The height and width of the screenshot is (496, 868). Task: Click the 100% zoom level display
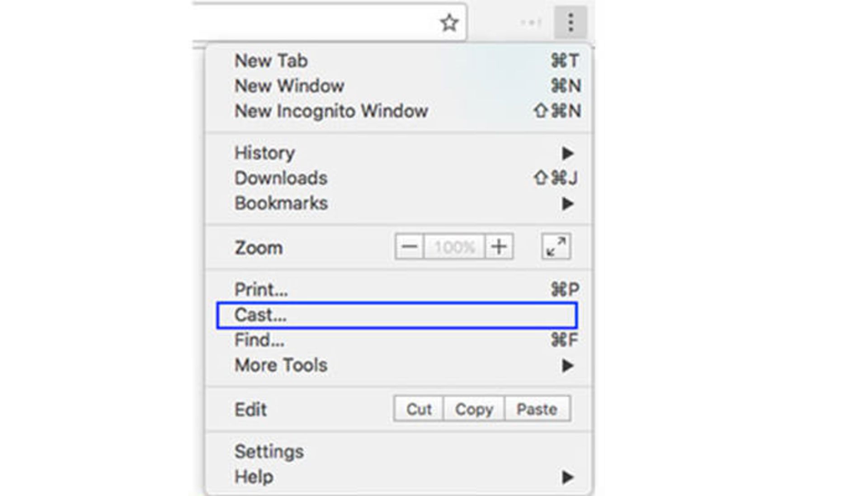(454, 247)
